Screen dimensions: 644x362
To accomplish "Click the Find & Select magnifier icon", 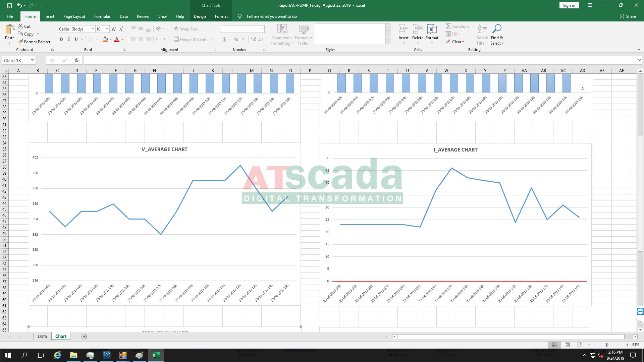I will [497, 29].
